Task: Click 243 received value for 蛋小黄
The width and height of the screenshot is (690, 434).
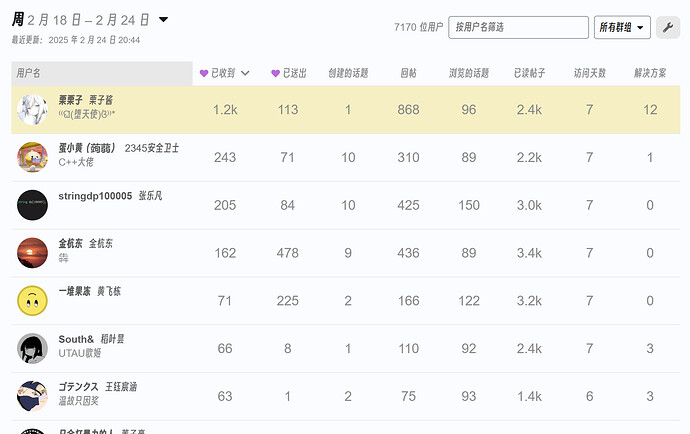Action: (x=225, y=157)
